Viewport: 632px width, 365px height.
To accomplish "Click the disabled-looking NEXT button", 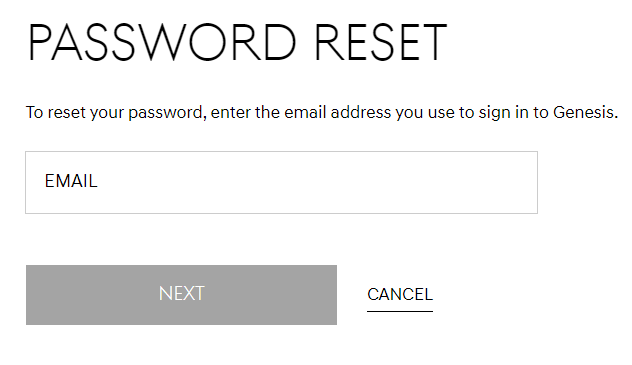I will 181,295.
